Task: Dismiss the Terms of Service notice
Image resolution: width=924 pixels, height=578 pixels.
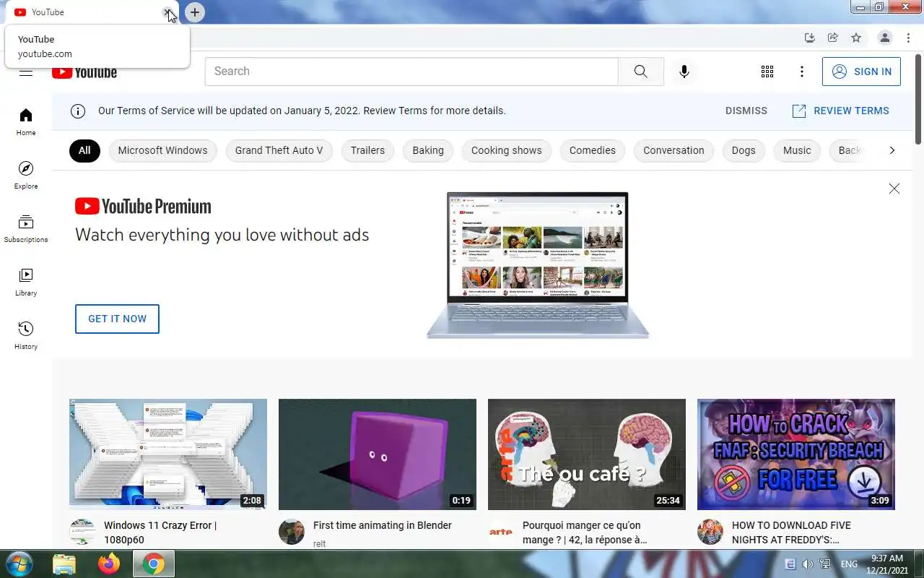Action: [x=746, y=111]
